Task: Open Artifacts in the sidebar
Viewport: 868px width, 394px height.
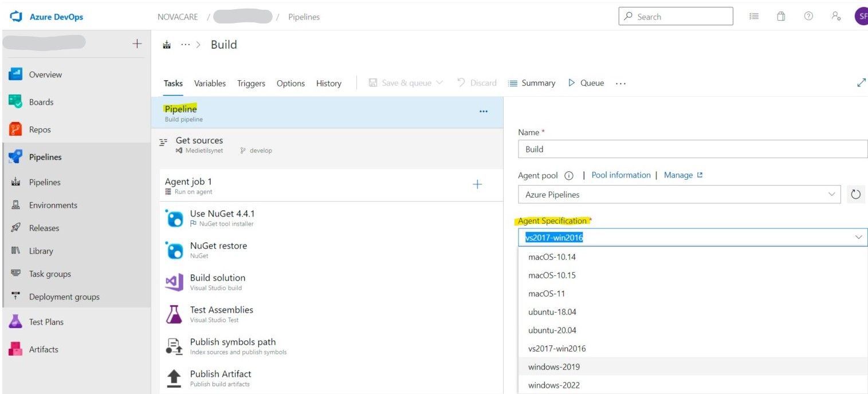Action: [x=44, y=349]
